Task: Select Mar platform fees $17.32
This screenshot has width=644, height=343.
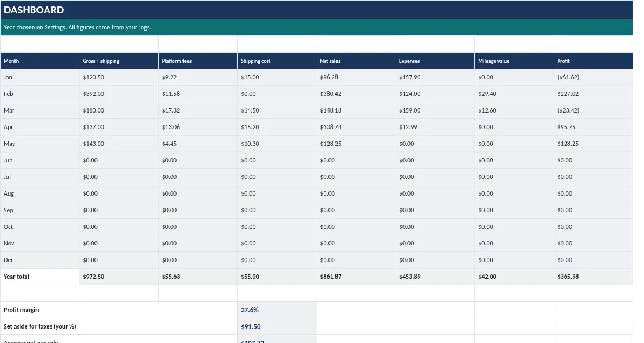Action: [x=198, y=110]
